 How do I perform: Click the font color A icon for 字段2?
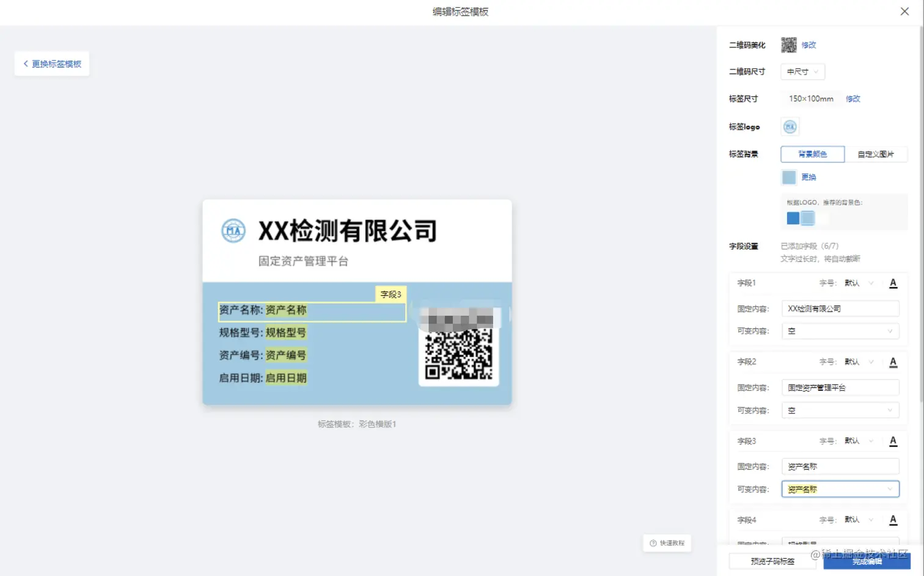pos(893,362)
